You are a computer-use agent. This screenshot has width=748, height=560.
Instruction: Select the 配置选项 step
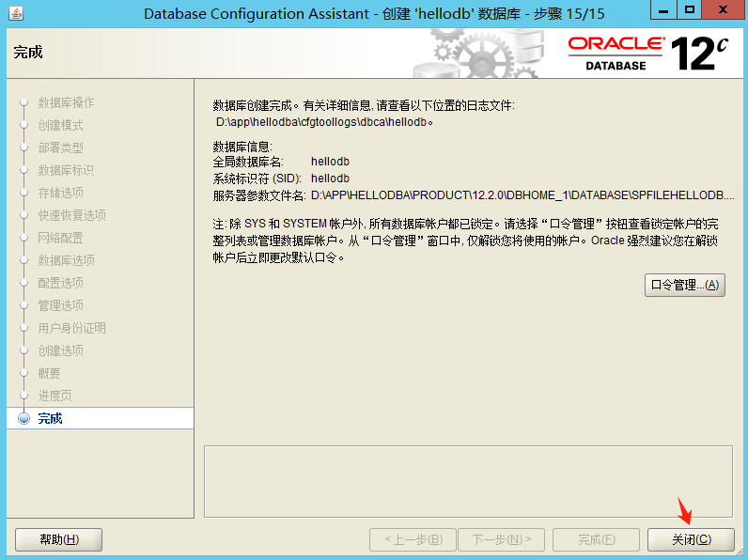(x=60, y=283)
